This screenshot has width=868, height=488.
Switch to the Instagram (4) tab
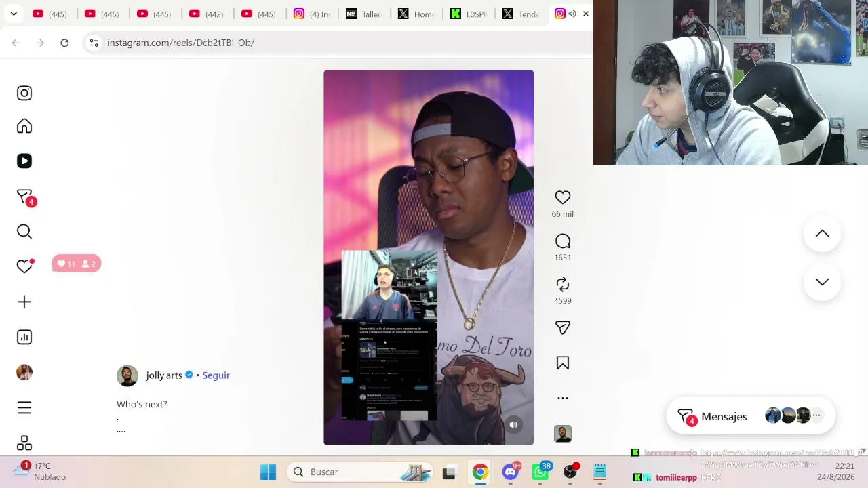[311, 14]
